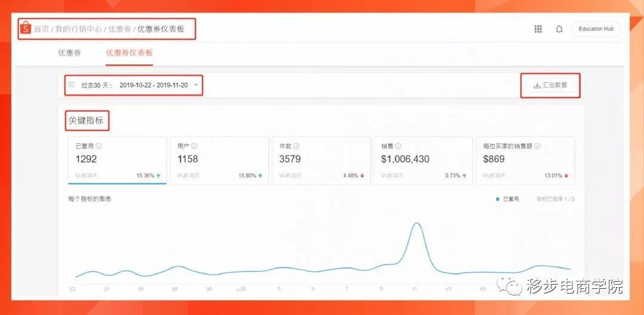Select date range 2019-10-22 - 2019-11-20
Viewport: 644px width, 315px height.
click(154, 85)
